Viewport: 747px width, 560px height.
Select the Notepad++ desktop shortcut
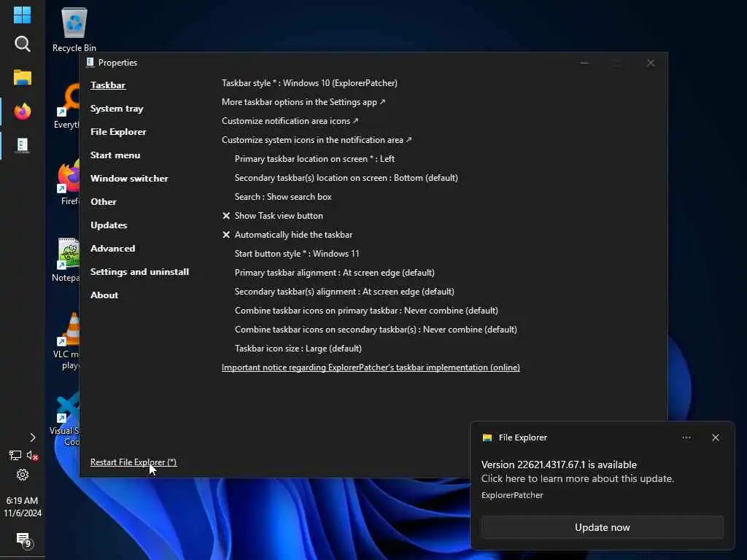click(66, 260)
